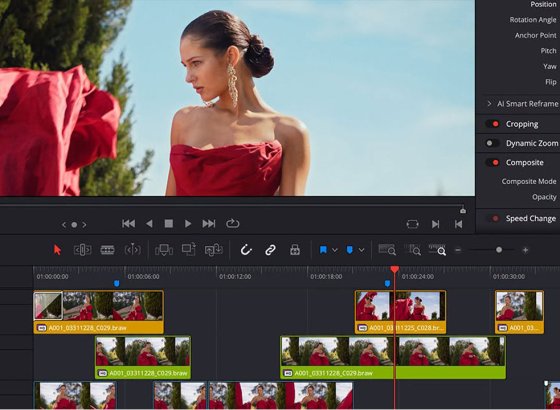Viewport: 560px width, 410px height.
Task: Click the Anchor Point label
Action: pyautogui.click(x=535, y=35)
